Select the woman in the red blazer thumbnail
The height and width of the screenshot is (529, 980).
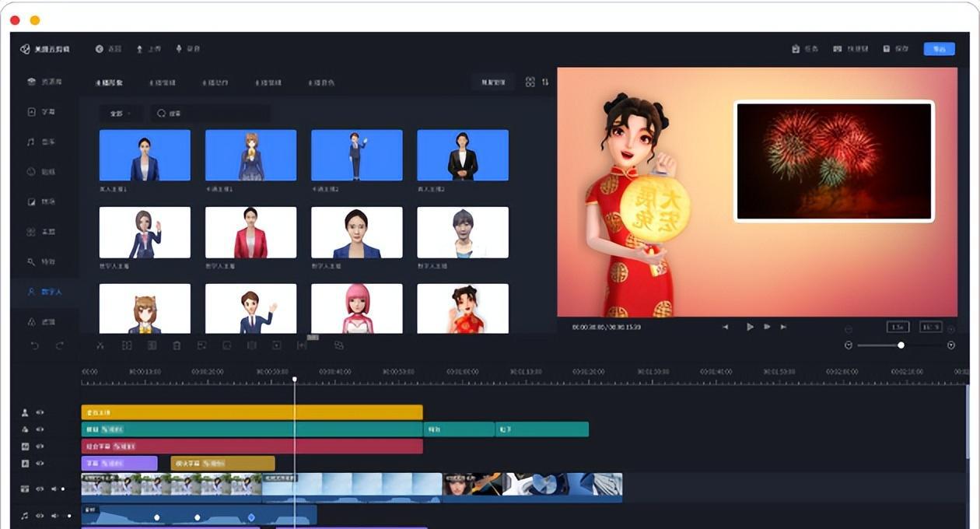(x=250, y=232)
